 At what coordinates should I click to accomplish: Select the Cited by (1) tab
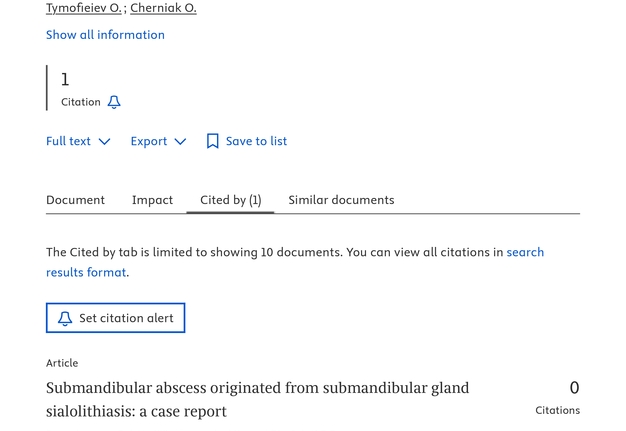230,200
